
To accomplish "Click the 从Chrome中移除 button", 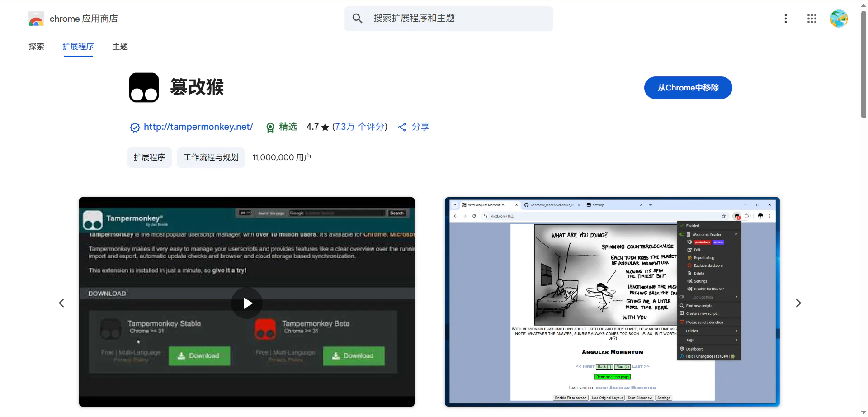I will click(x=688, y=88).
